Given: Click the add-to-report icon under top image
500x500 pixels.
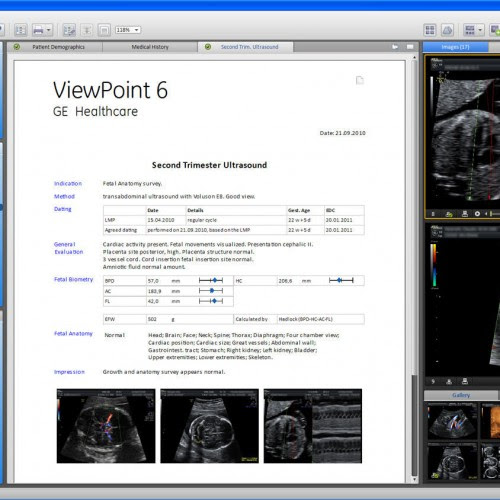Looking at the screenshot, I should (x=449, y=214).
